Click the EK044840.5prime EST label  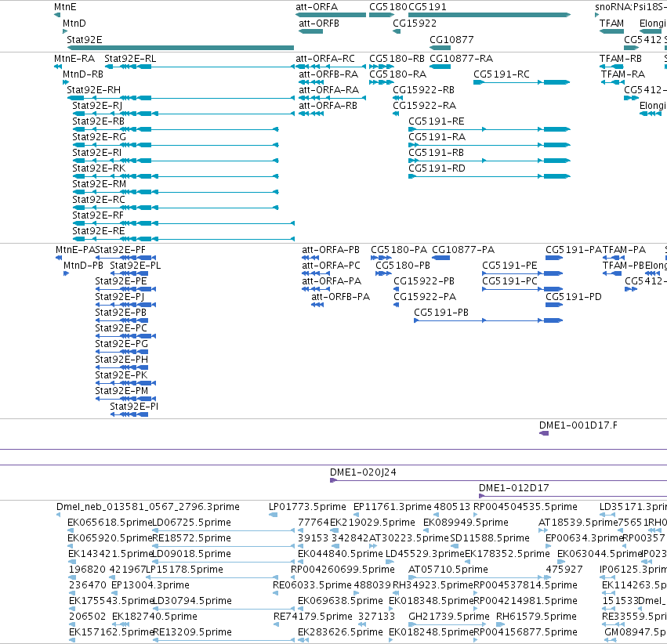coord(340,554)
